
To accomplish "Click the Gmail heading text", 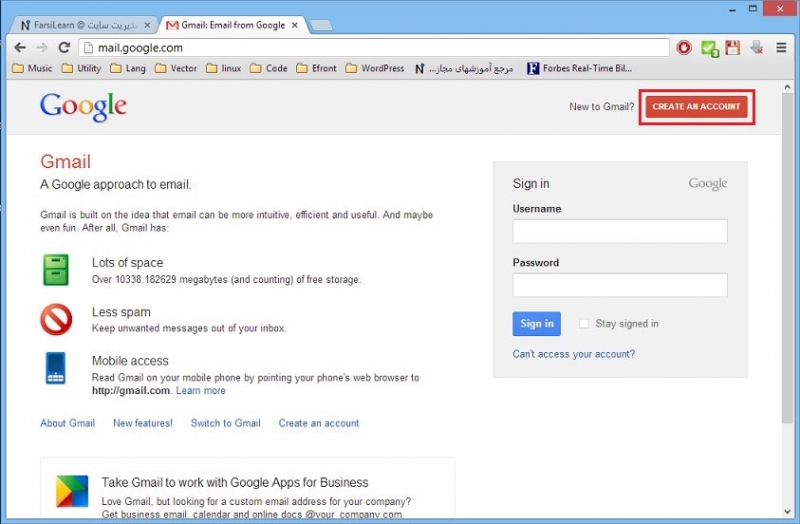I will (x=65, y=161).
